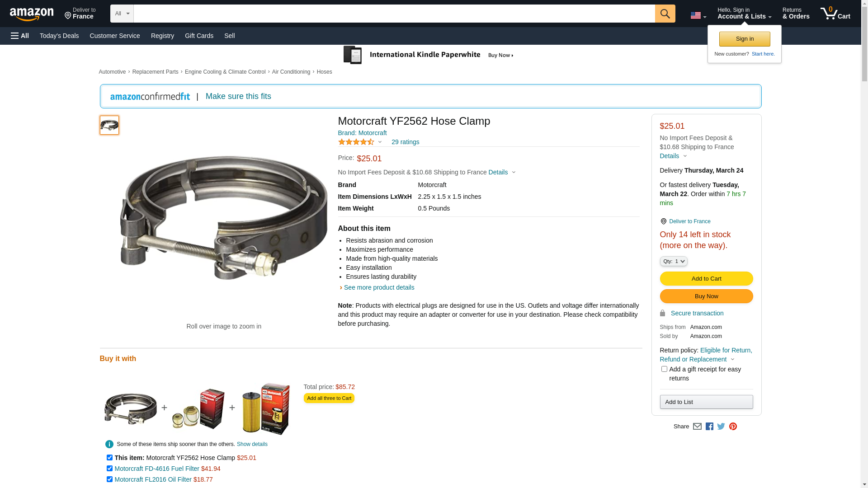Click into the search input field
This screenshot has height=488, width=868.
coord(394,14)
